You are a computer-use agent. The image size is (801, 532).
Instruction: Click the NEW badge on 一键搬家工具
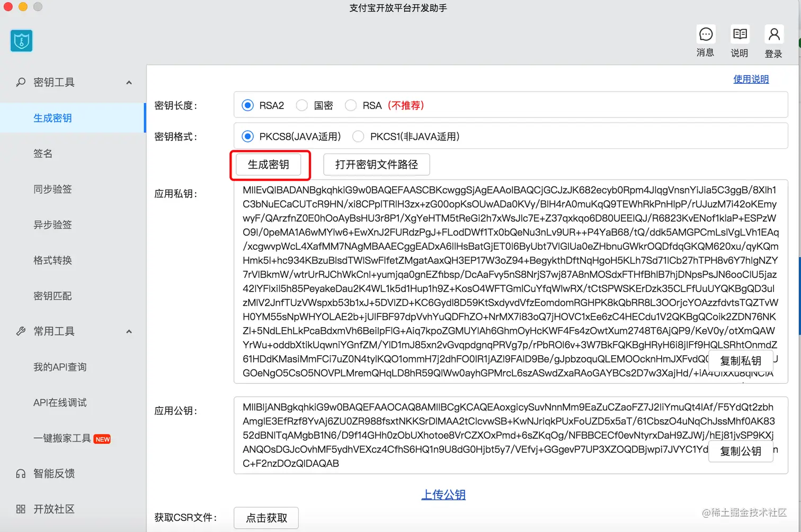pos(102,439)
